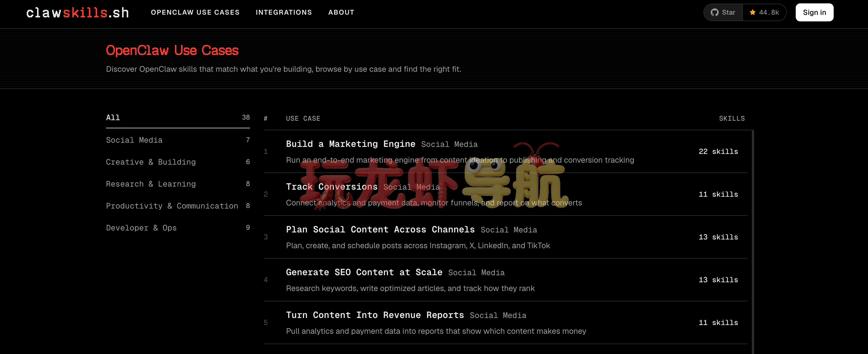Click the SKILLS column header
This screenshot has height=354, width=868.
tap(732, 118)
